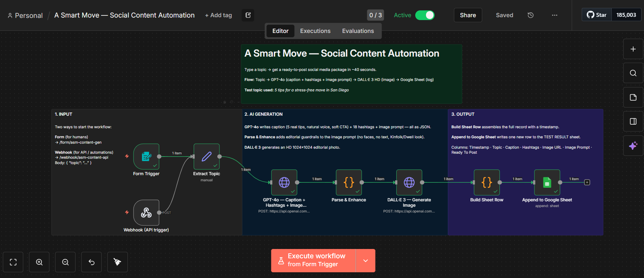
Task: Reset canvas zoom with undo arrow
Action: tap(92, 262)
